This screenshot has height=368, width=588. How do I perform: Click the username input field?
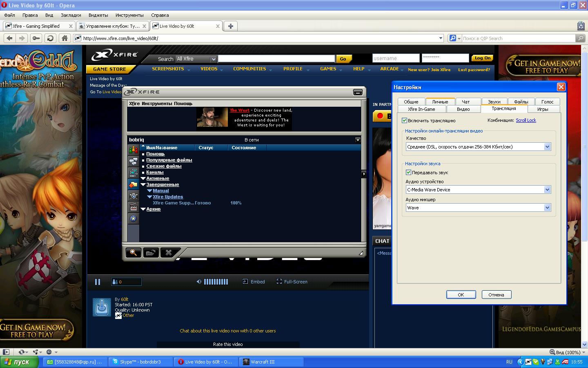click(x=396, y=58)
